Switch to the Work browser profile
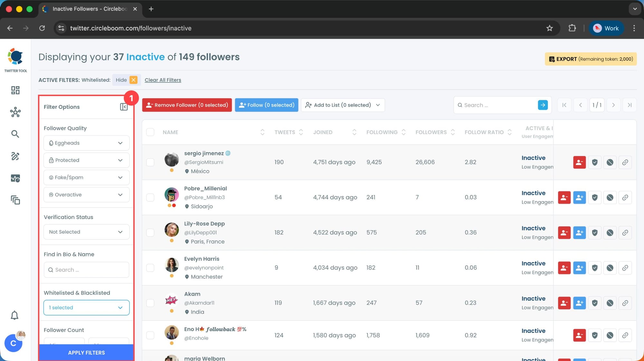This screenshot has width=644, height=361. pyautogui.click(x=606, y=28)
